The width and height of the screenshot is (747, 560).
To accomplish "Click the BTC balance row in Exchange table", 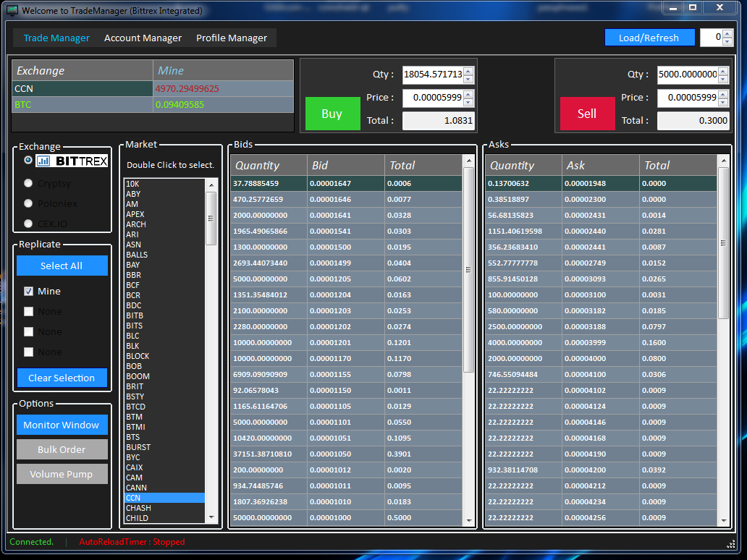I will 153,105.
